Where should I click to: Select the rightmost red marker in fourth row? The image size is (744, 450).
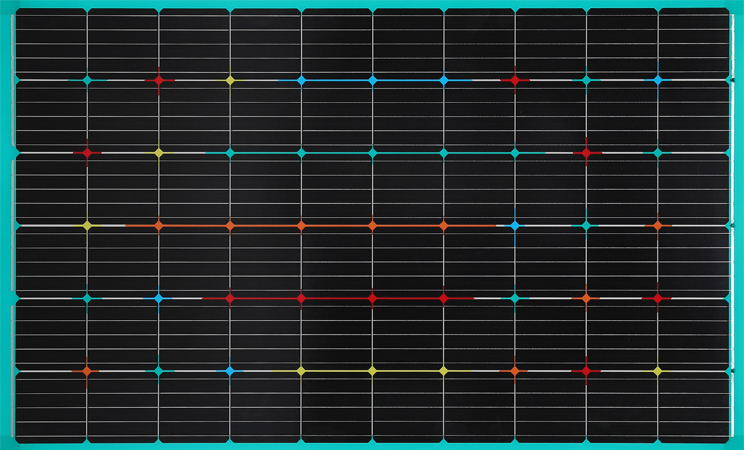[657, 298]
